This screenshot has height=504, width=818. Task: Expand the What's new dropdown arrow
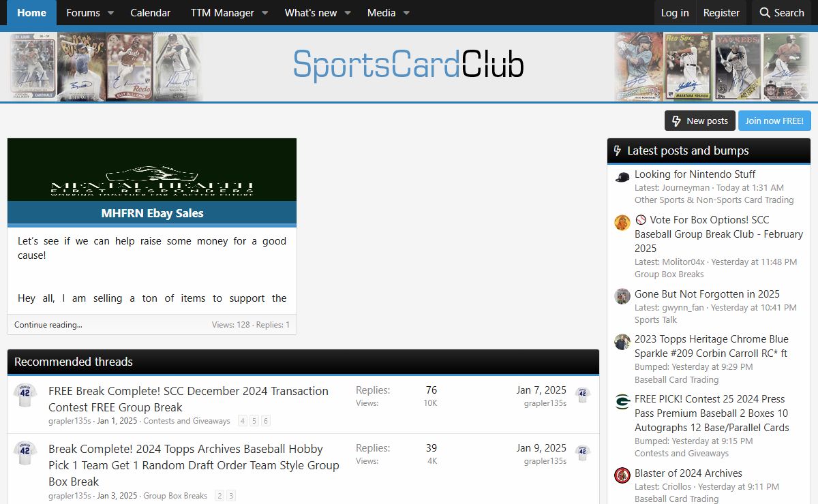(348, 13)
